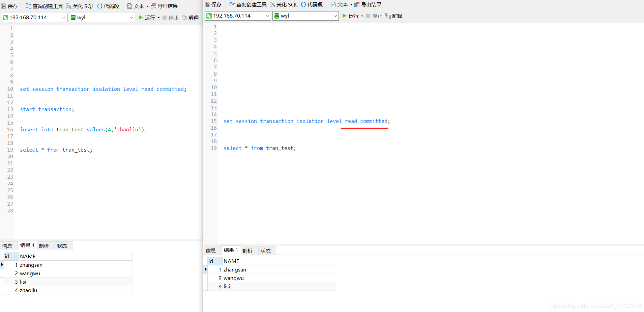Click Beautify SQL in the left pane

(x=80, y=6)
